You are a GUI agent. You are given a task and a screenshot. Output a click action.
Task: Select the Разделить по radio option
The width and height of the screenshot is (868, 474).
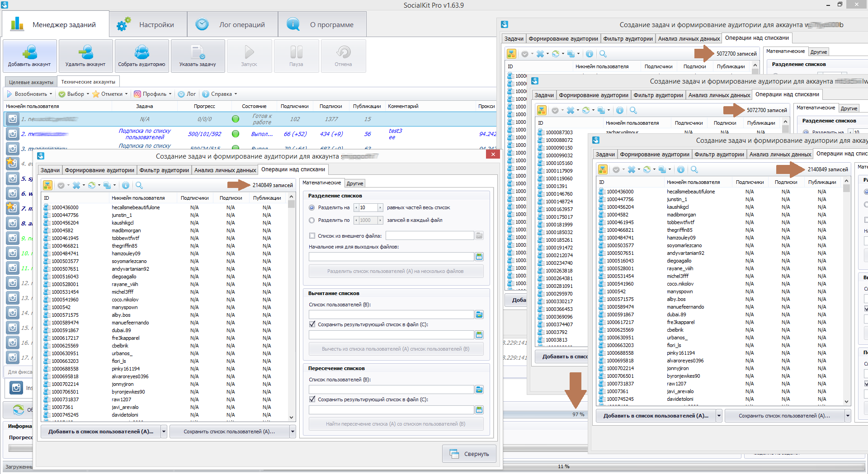pyautogui.click(x=311, y=221)
